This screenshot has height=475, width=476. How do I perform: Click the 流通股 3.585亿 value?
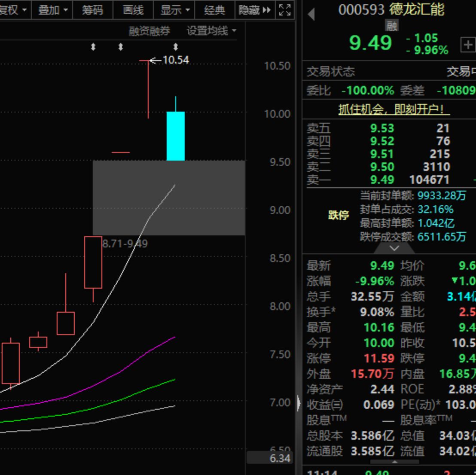click(372, 451)
